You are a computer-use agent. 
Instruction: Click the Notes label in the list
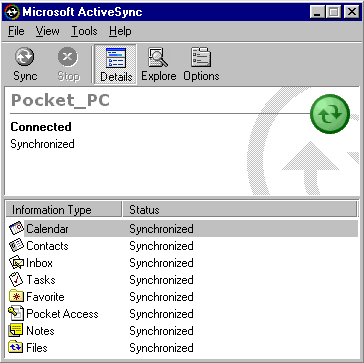(x=40, y=331)
